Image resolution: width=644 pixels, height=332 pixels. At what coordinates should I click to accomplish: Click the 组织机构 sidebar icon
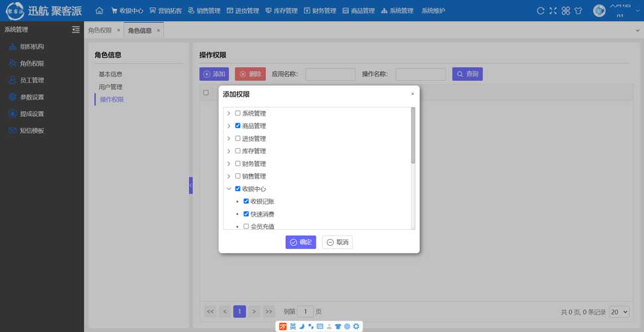[x=13, y=46]
